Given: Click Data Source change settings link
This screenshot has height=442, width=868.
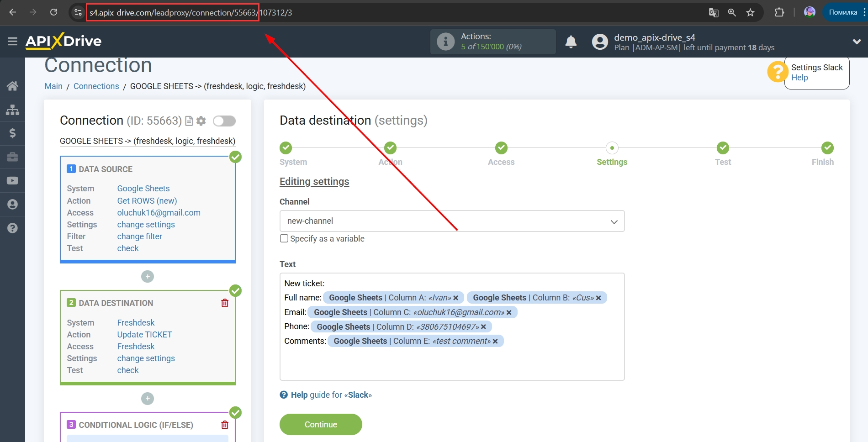Looking at the screenshot, I should (146, 224).
